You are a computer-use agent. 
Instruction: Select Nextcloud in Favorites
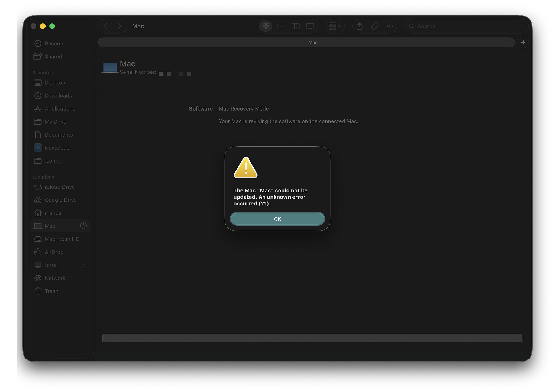(x=57, y=148)
